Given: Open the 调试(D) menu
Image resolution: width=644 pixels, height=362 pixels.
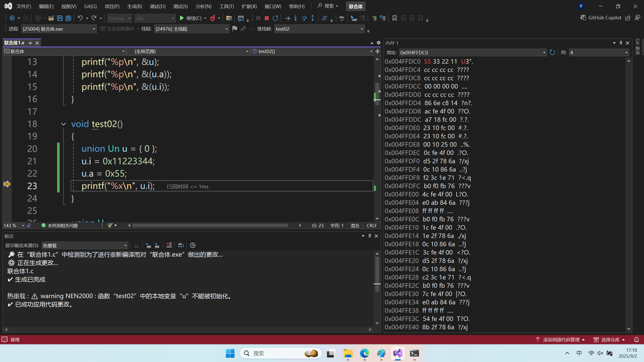Looking at the screenshot, I should pos(158,6).
